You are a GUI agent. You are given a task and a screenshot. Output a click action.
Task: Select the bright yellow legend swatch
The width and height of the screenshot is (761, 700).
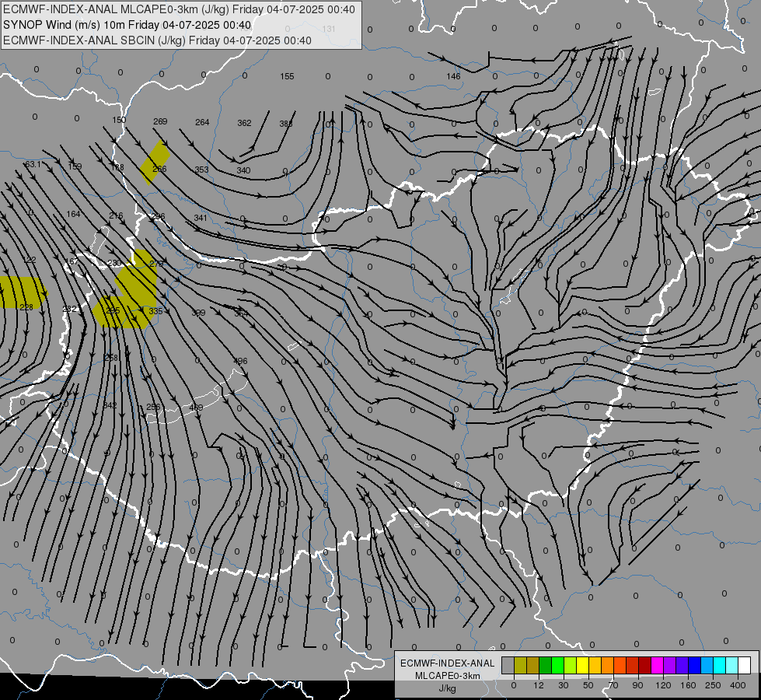coord(582,666)
